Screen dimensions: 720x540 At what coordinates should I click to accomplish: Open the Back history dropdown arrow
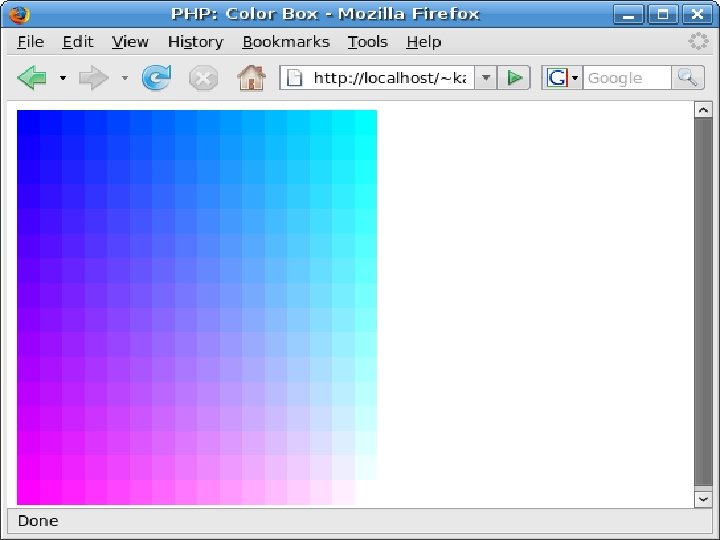(63, 78)
